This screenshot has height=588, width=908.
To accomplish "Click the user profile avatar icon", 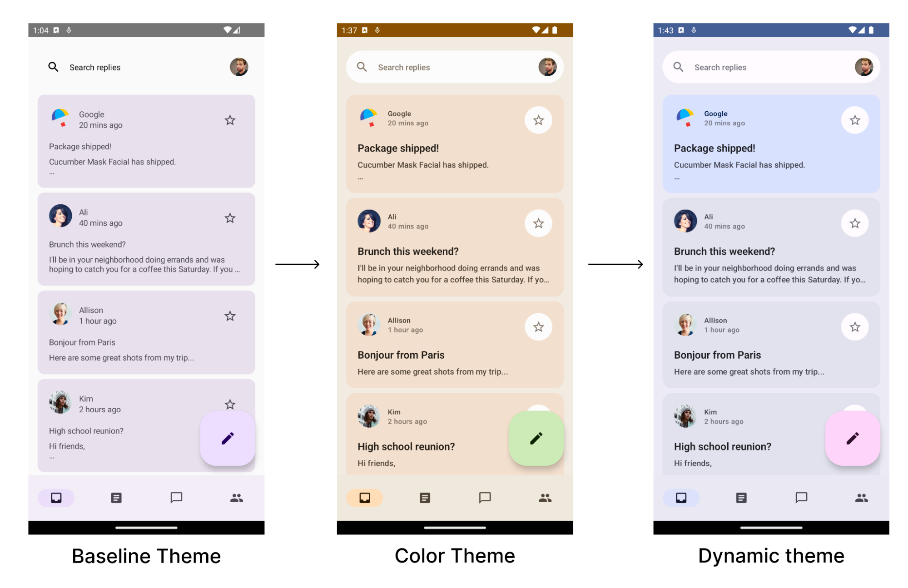I will 240,67.
